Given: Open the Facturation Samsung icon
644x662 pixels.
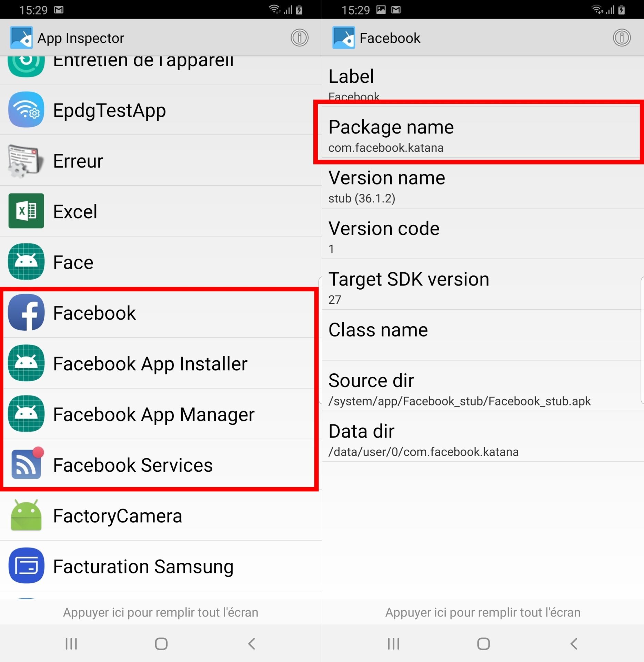Looking at the screenshot, I should (26, 566).
